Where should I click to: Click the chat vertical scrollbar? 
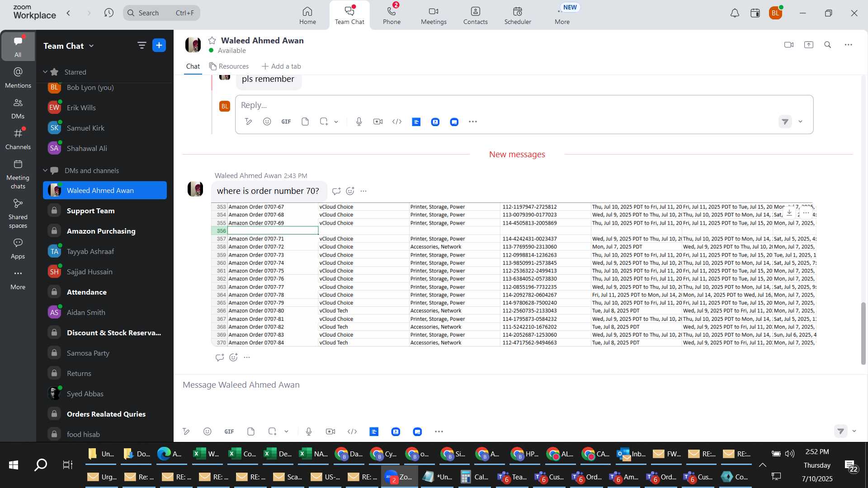(x=863, y=333)
